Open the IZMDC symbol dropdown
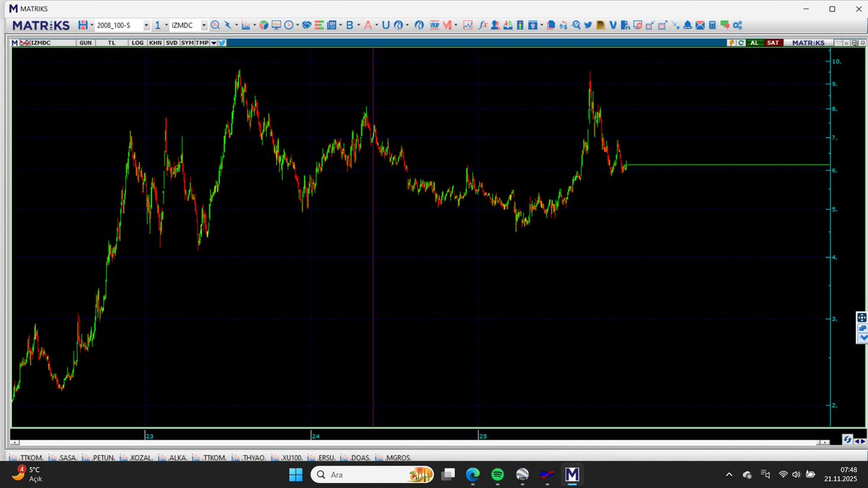 pos(204,25)
